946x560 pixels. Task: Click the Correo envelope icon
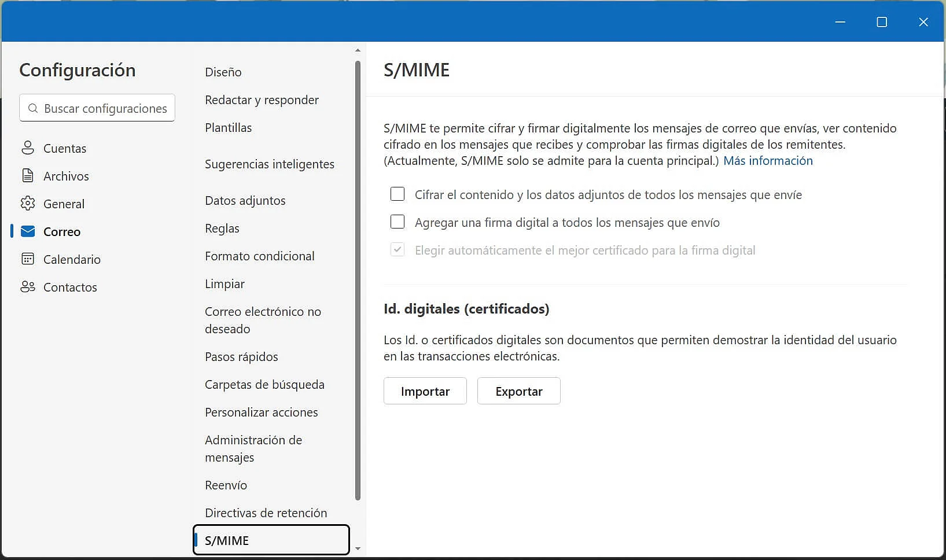pos(28,231)
